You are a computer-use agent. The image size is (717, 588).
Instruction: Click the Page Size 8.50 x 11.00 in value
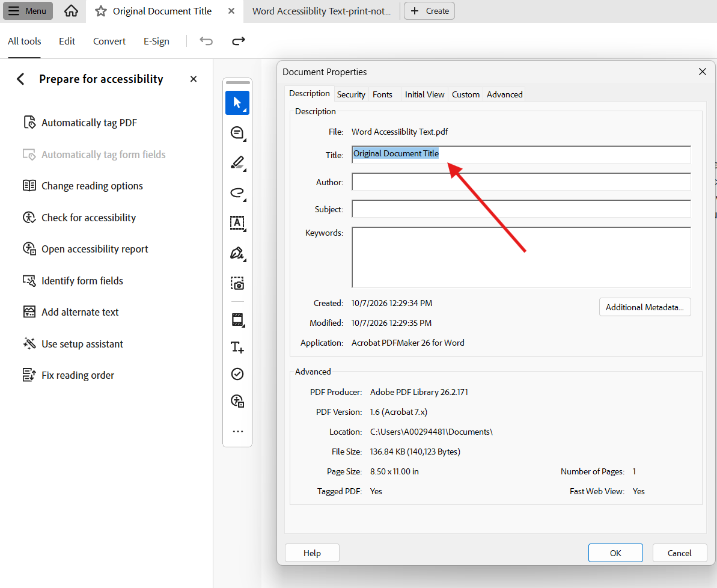tap(394, 471)
